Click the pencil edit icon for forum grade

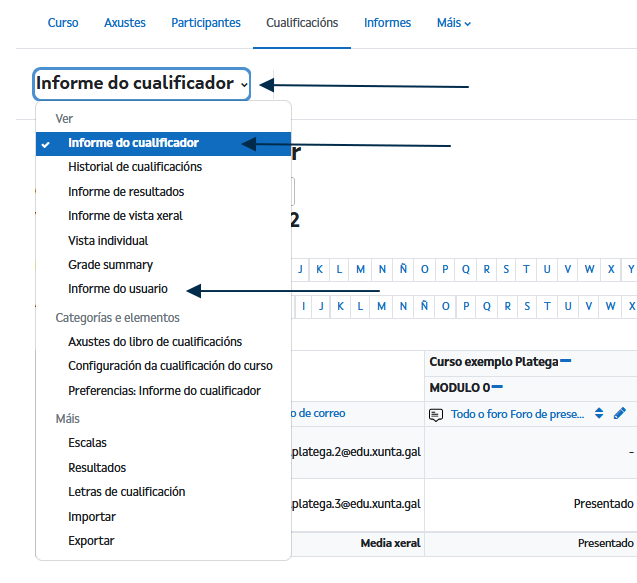click(620, 413)
